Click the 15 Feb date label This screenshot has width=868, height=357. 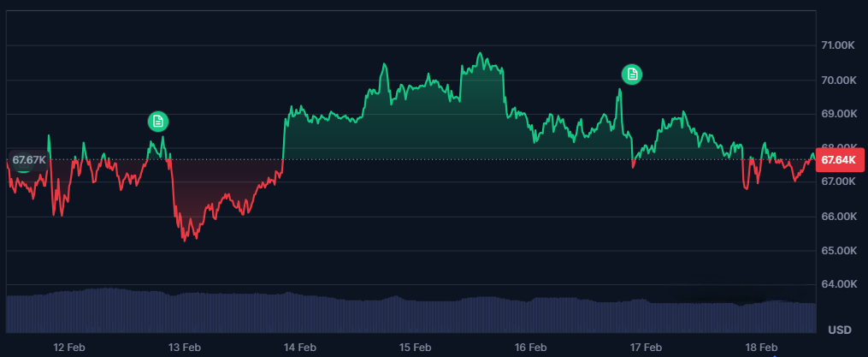pos(415,348)
